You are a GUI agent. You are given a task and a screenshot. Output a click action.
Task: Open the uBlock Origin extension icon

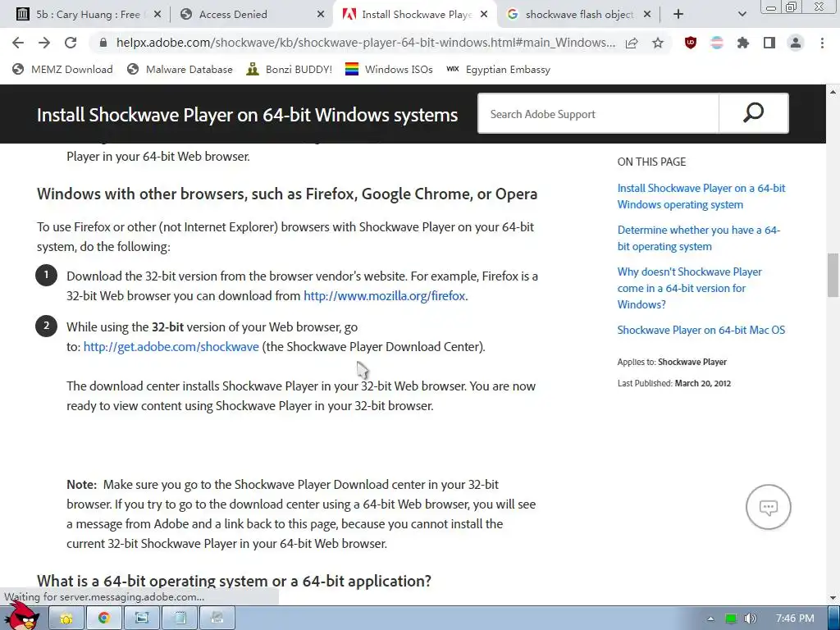point(691,43)
